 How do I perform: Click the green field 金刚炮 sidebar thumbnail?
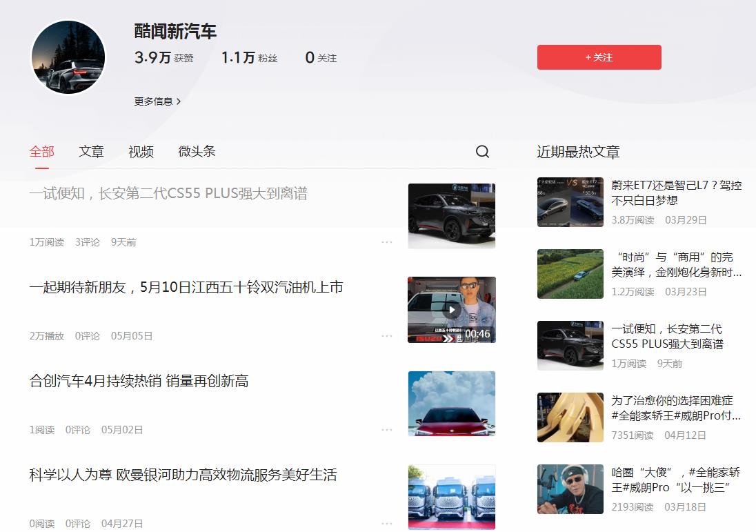[x=570, y=274]
